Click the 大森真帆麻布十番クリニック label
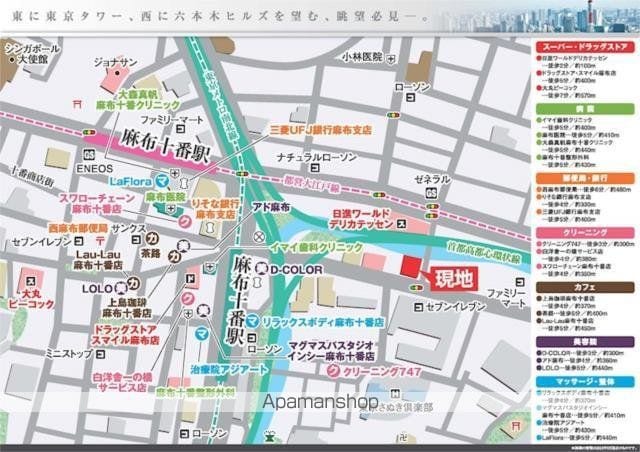This screenshot has width=640, height=452. point(138,100)
